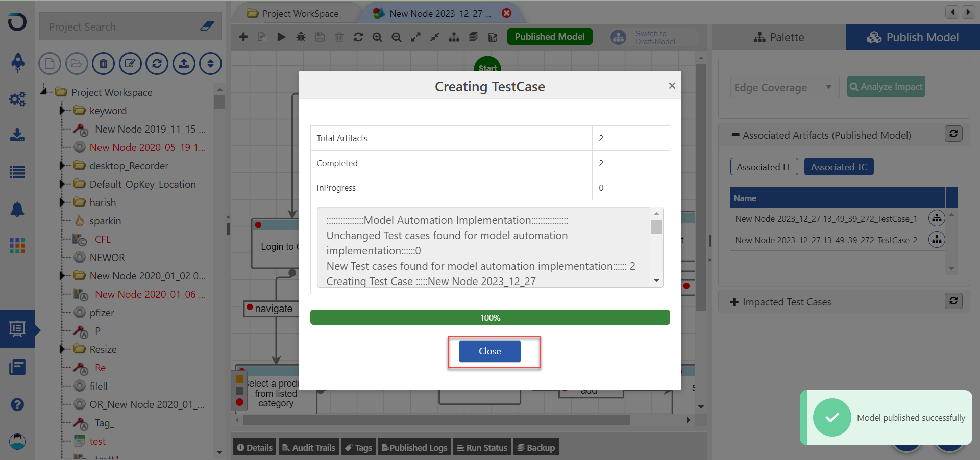Zoom out on the model canvas
The width and height of the screenshot is (980, 460).
pos(397,37)
